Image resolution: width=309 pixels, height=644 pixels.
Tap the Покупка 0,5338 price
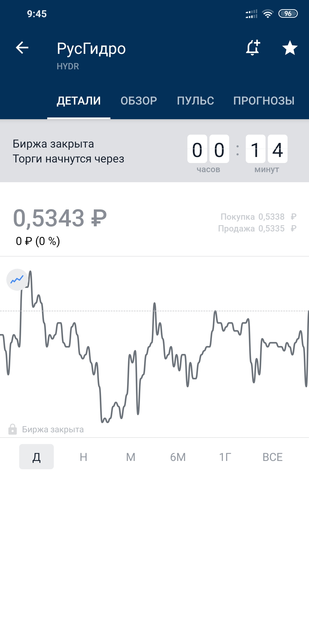click(258, 217)
